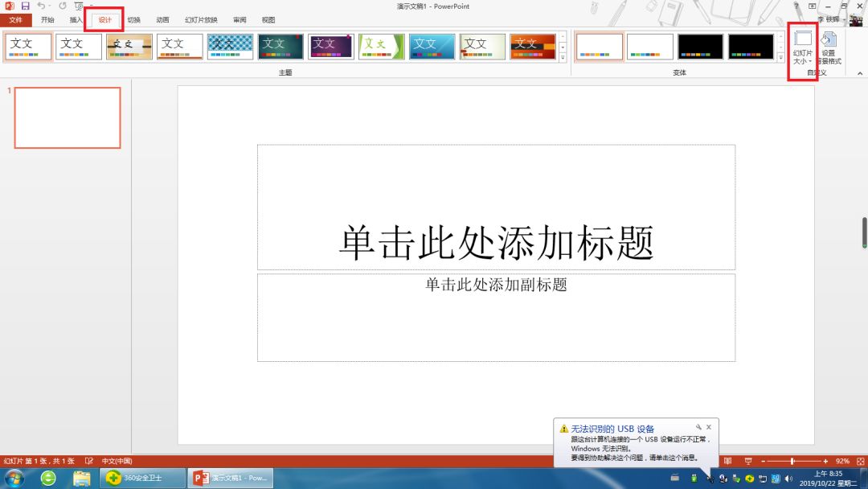Click the PowerPoint taskbar button
The height and width of the screenshot is (489, 868).
231,478
